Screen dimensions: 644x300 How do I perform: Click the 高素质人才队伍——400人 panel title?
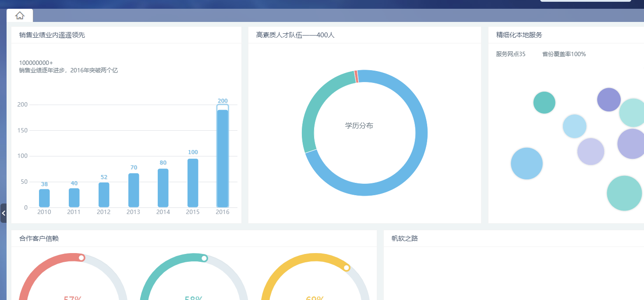click(295, 35)
